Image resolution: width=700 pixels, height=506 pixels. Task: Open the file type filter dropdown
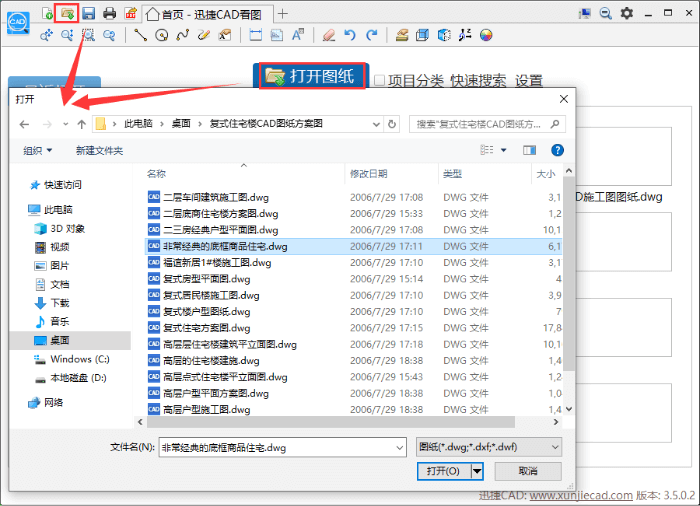(x=487, y=447)
